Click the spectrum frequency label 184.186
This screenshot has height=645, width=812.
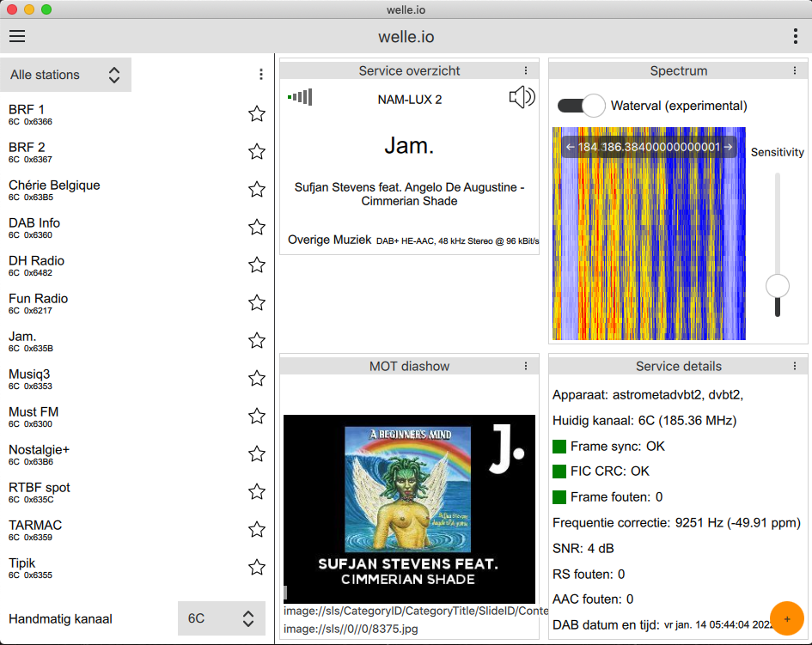tap(649, 147)
